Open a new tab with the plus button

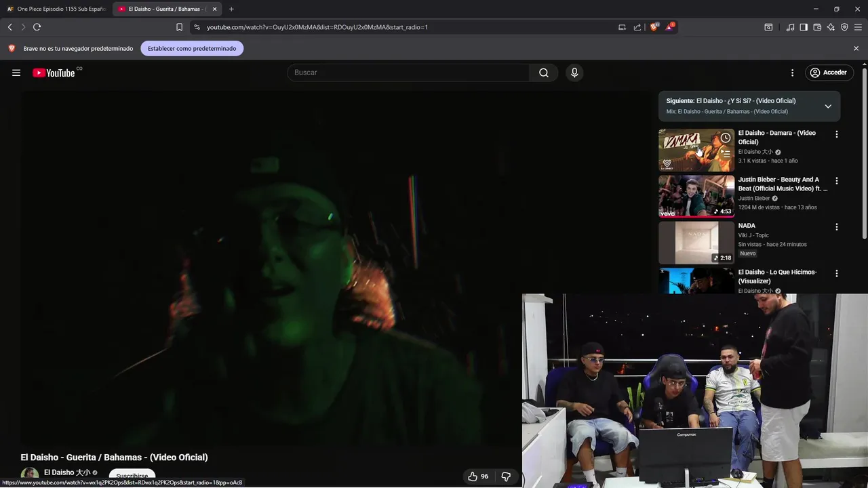click(231, 9)
